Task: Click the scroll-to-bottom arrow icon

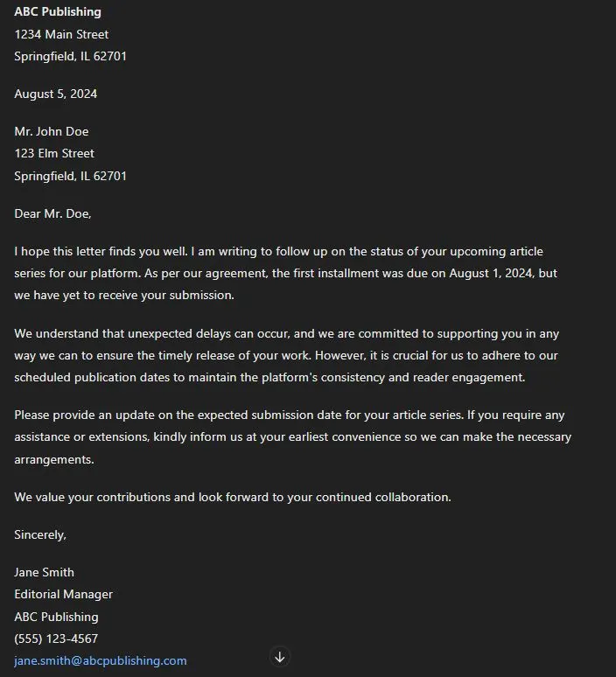Action: point(280,657)
